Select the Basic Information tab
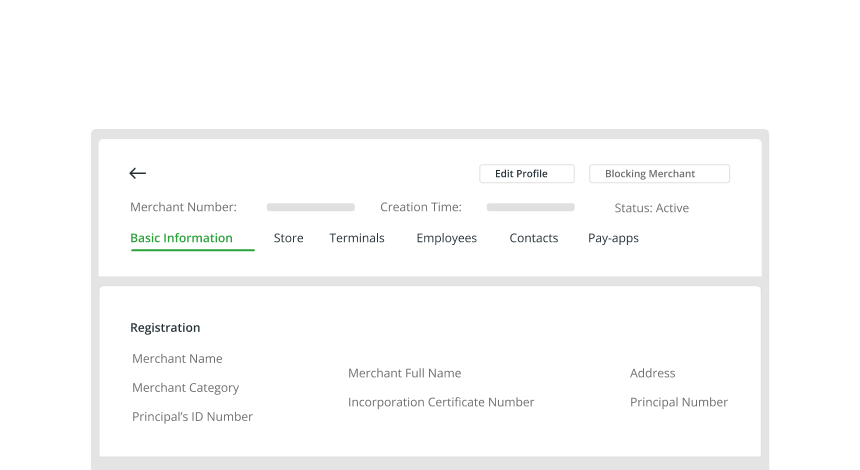This screenshot has height=470, width=860. coord(182,238)
